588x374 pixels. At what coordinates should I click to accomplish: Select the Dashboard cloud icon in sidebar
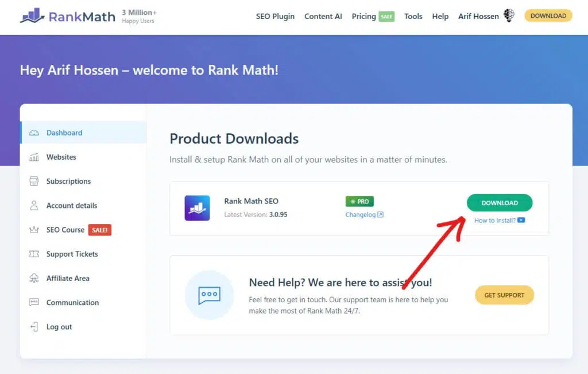tap(35, 133)
